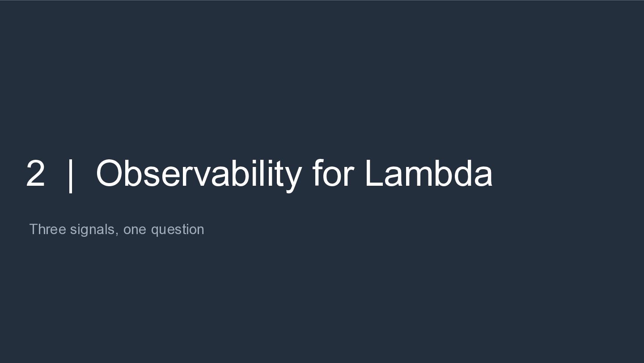This screenshot has height=363, width=644.
Task: Click the word 'signals,' in the subtitle
Action: coord(94,230)
